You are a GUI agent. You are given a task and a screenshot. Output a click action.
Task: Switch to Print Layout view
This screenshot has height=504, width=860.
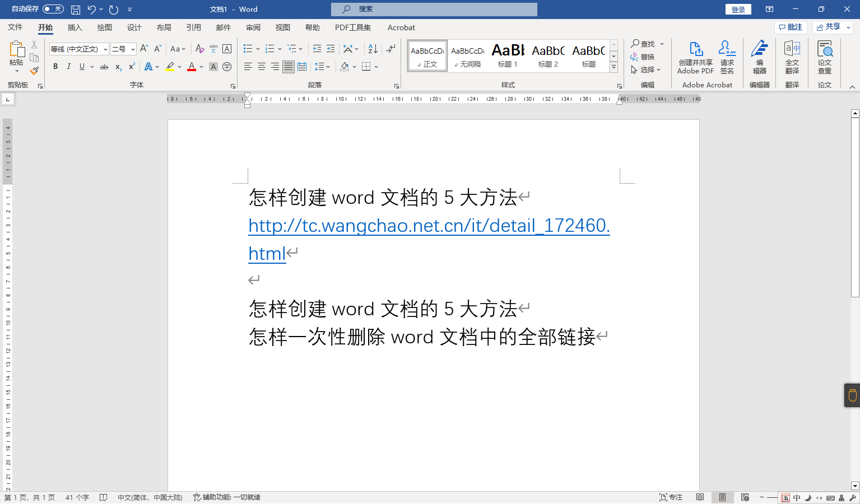722,497
